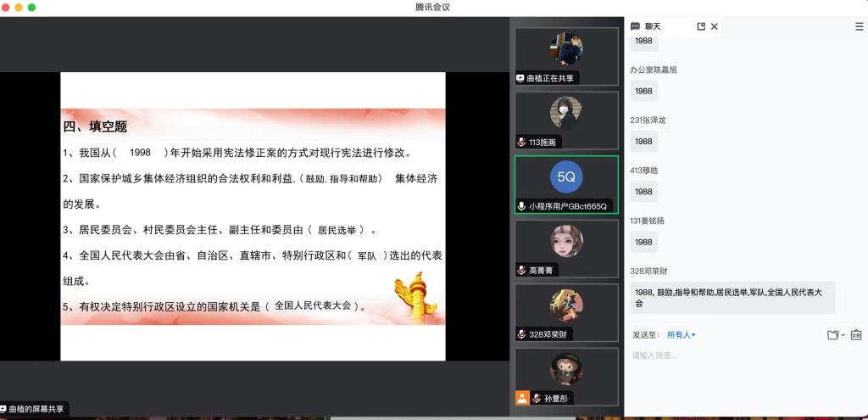Expand the arrow beside the folder icon
Screen dimensions: 868x420
(x=843, y=335)
